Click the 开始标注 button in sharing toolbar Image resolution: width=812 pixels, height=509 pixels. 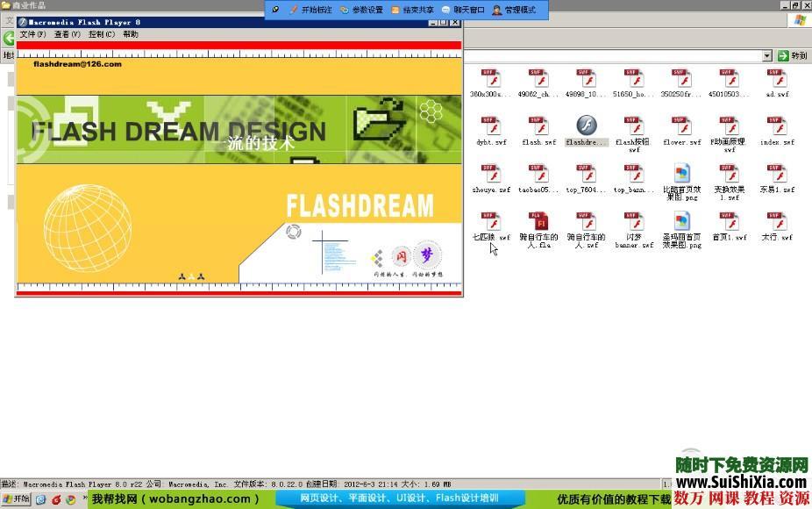[310, 10]
